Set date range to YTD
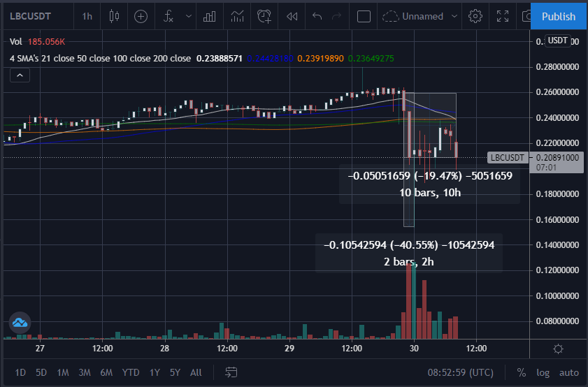Image resolution: width=588 pixels, height=387 pixels. [131, 372]
